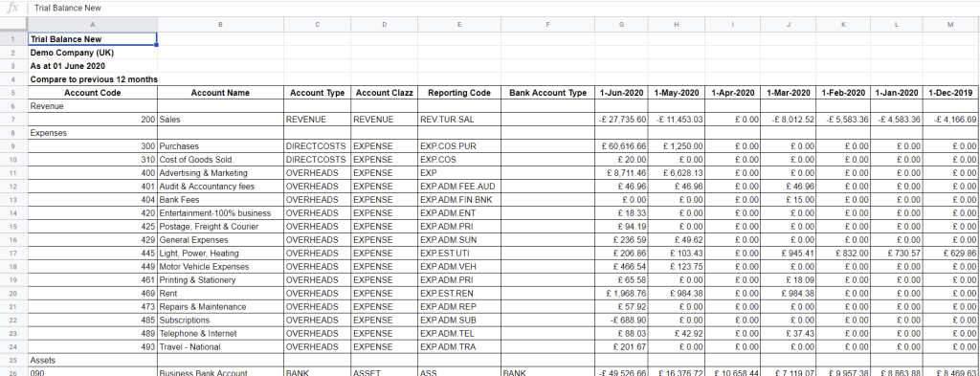Image resolution: width=980 pixels, height=376 pixels.
Task: Select the 'Audit & Accountancy fees' cell
Action: coord(221,187)
